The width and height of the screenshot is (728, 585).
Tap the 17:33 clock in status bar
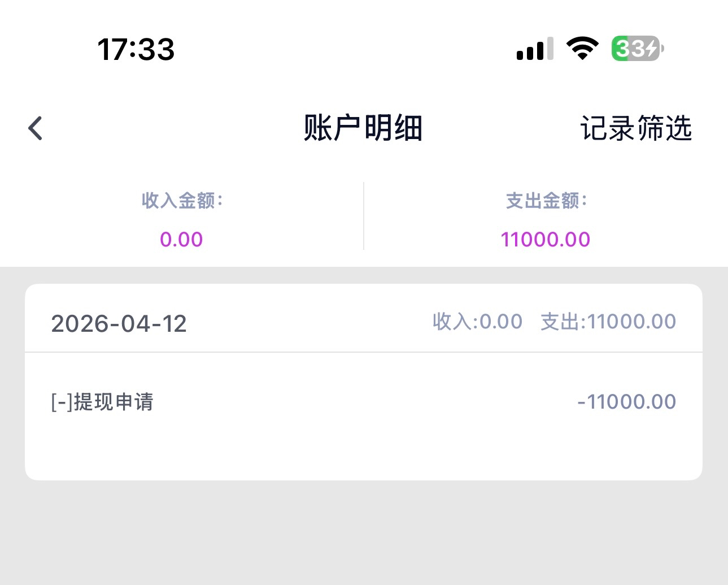[136, 49]
